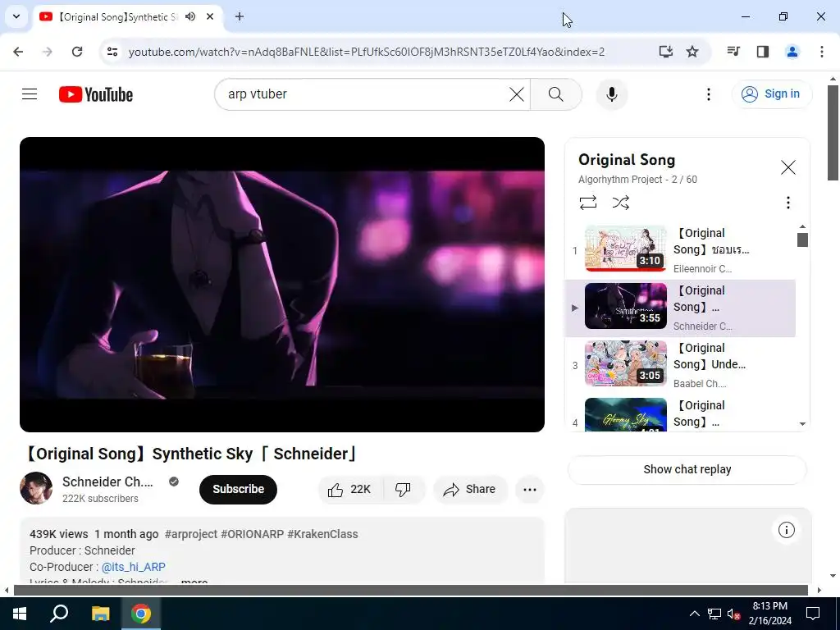Open Eileennoir playlist video title
Screen dimensions: 840x630
point(711,241)
